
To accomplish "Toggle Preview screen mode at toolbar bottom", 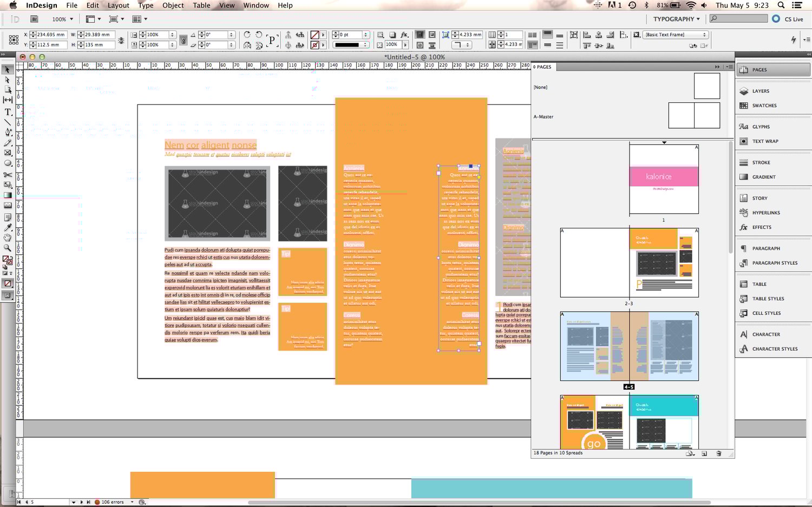I will click(8, 295).
